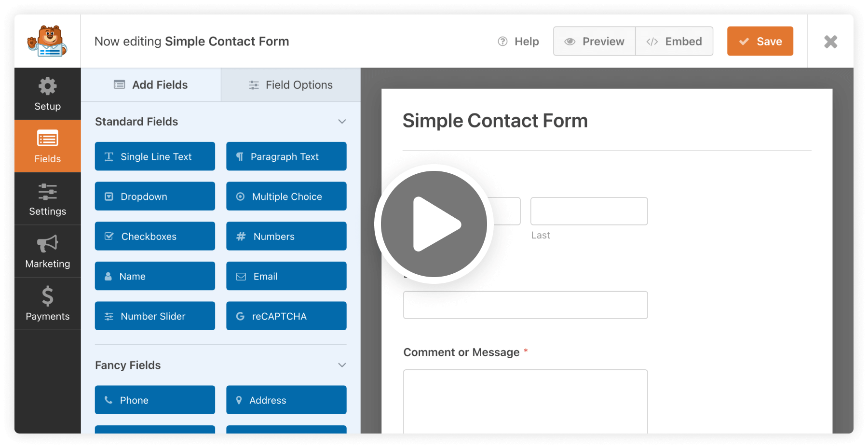Open the Payments section
This screenshot has height=448, width=868.
[x=47, y=303]
